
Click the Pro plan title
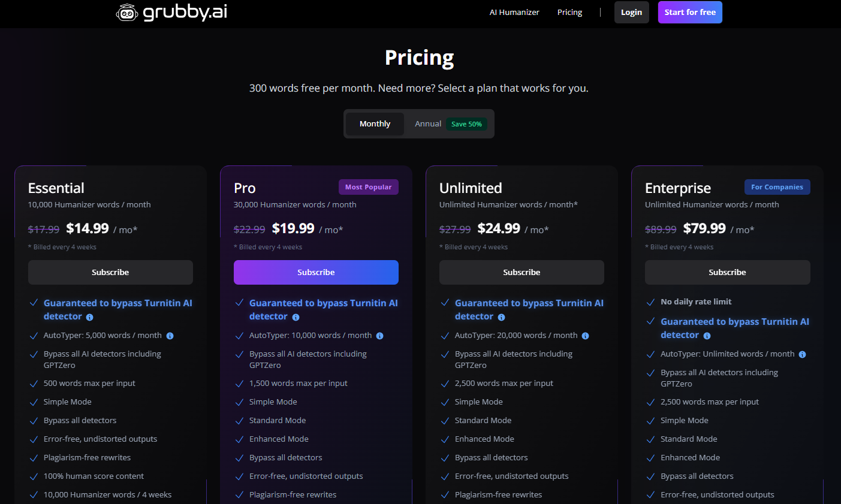245,188
